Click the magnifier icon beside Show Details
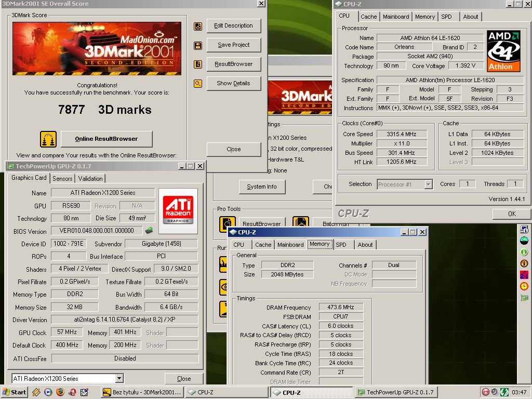 [x=198, y=84]
